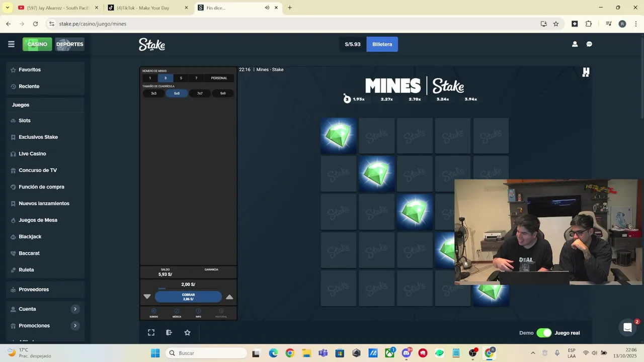Select Personal mines option
The image size is (644, 362).
tap(219, 78)
